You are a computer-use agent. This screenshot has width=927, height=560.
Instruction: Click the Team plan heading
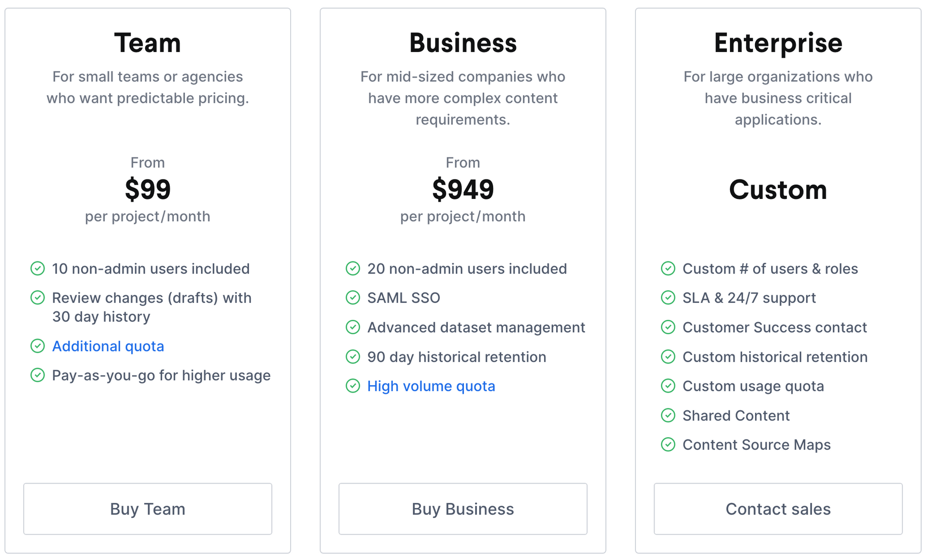[147, 43]
